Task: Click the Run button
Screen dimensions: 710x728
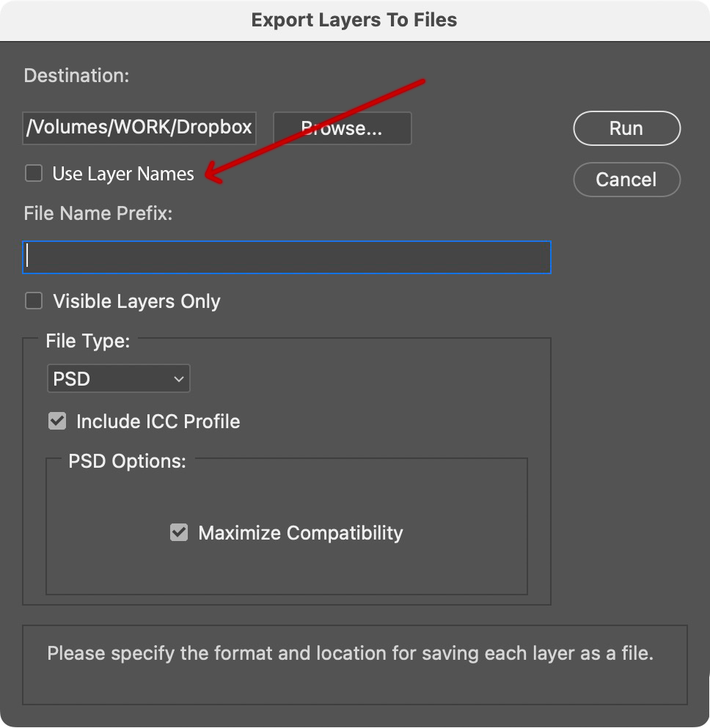Action: click(x=626, y=128)
